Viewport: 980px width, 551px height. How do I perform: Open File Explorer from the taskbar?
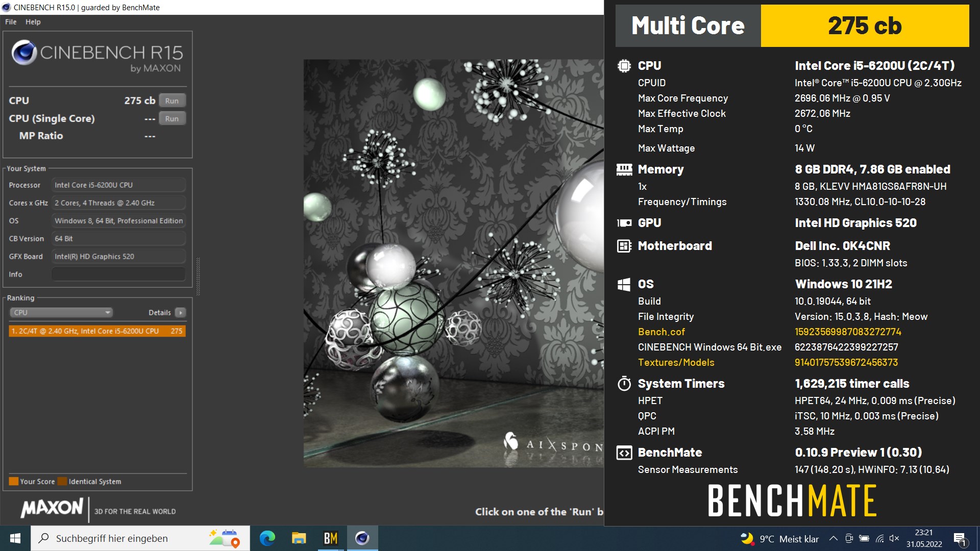(299, 538)
